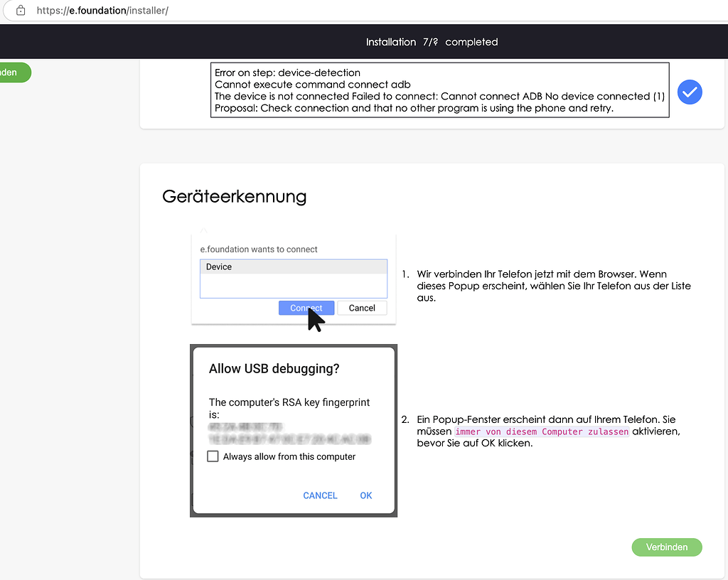Select Device entry in the connect list
728x580 pixels.
pyautogui.click(x=294, y=267)
